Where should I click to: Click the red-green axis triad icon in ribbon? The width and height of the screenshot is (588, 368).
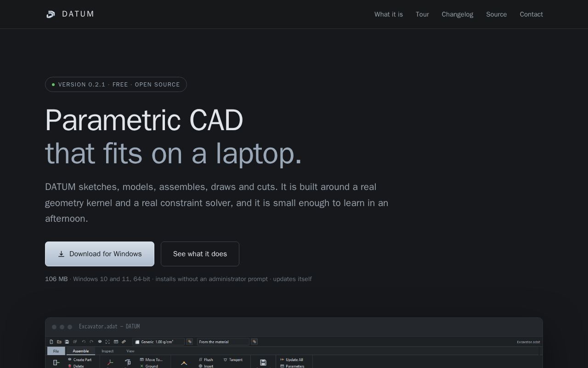(x=110, y=362)
